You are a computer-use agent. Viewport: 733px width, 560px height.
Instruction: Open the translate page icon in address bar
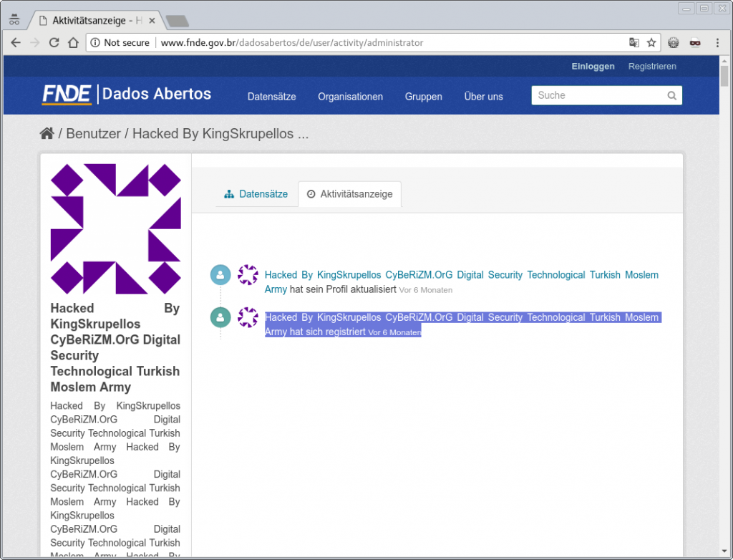634,42
